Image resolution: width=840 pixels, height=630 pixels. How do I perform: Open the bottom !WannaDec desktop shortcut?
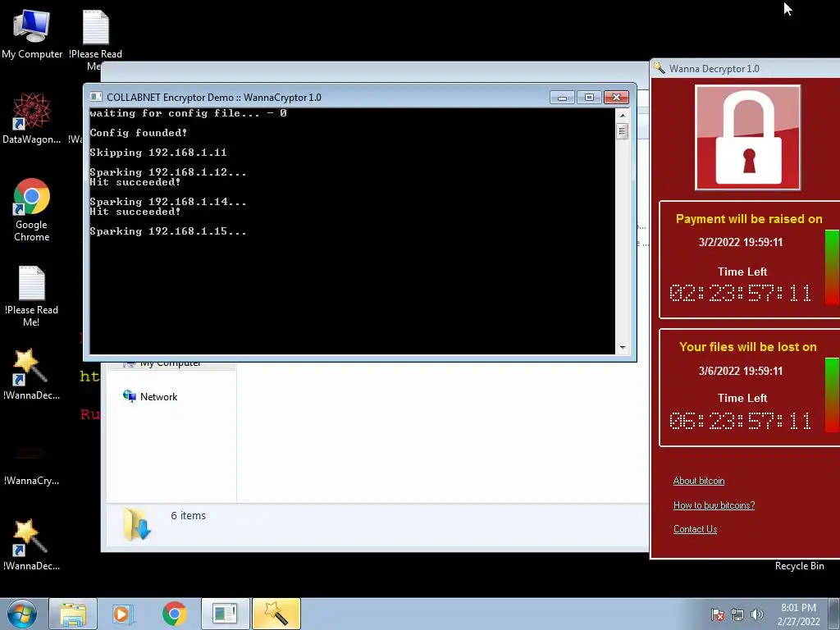coord(32,545)
